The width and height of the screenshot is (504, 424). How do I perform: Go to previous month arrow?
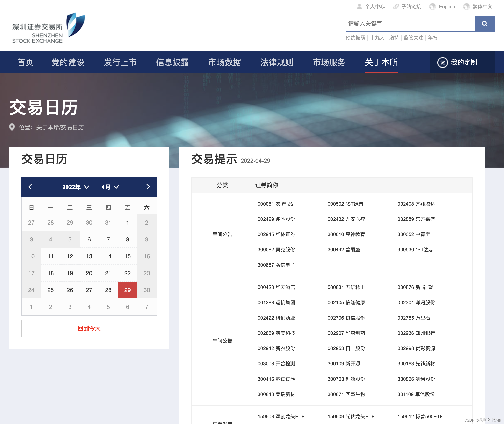[x=30, y=187]
